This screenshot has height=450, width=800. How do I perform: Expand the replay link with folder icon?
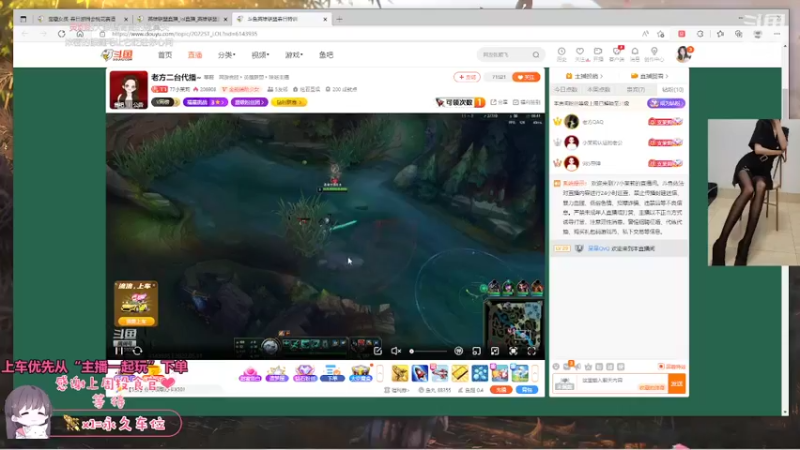[649, 76]
